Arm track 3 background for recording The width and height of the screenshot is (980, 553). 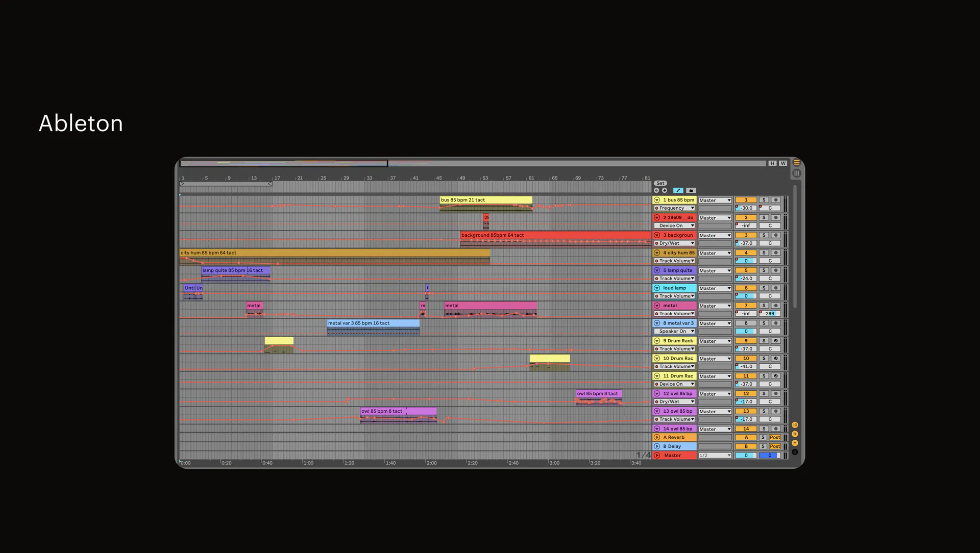coord(776,235)
